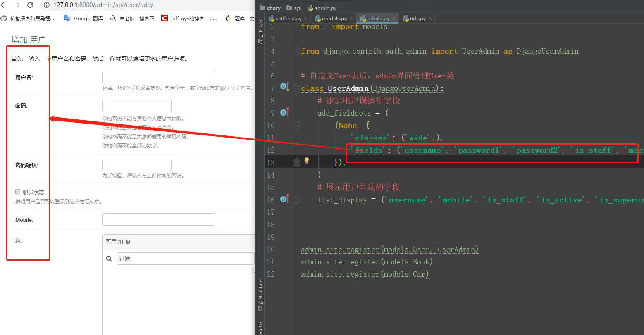This screenshot has width=644, height=335.
Task: Click the comment '# 展示用户呈现的字段'
Action: tap(359, 188)
